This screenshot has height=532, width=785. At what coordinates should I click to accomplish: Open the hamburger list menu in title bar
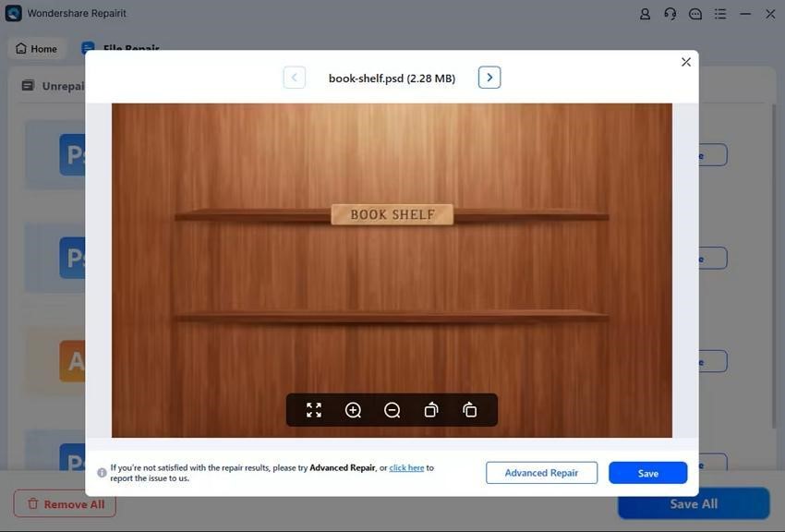[720, 14]
